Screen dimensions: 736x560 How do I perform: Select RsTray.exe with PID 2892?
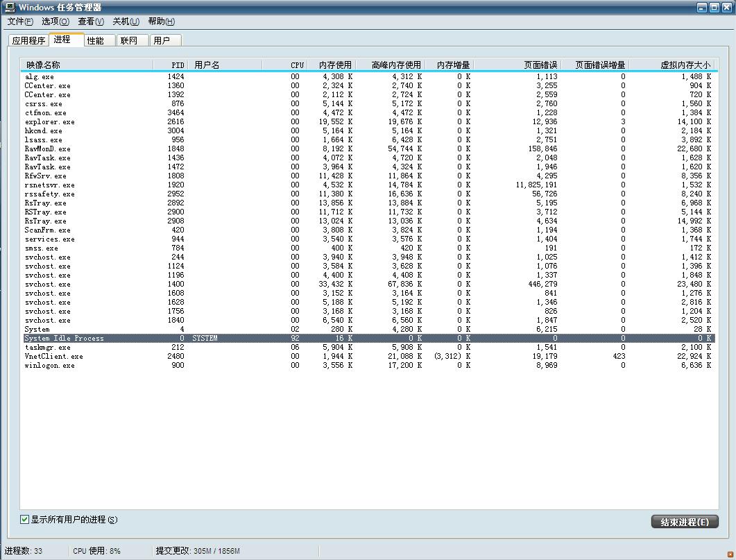(x=368, y=203)
